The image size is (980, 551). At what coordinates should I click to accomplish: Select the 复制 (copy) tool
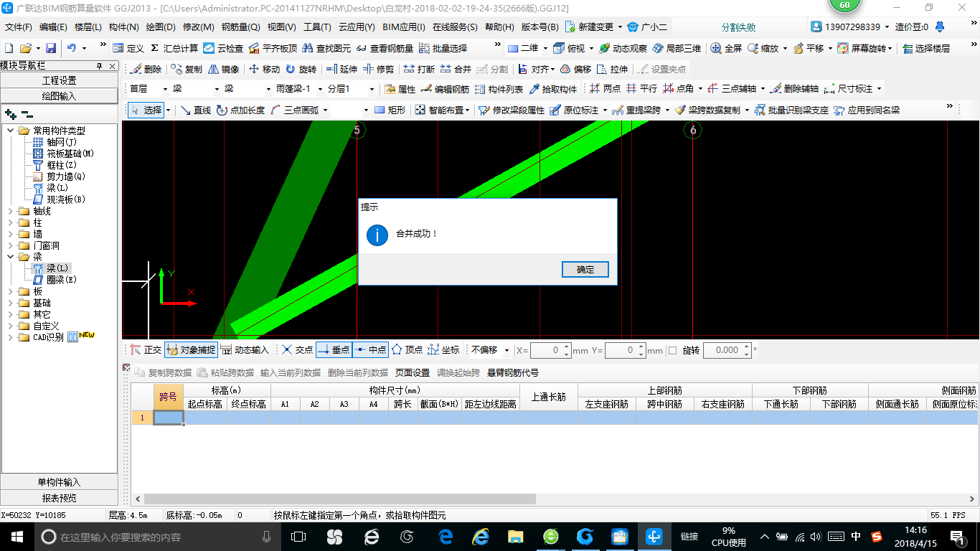tap(187, 70)
